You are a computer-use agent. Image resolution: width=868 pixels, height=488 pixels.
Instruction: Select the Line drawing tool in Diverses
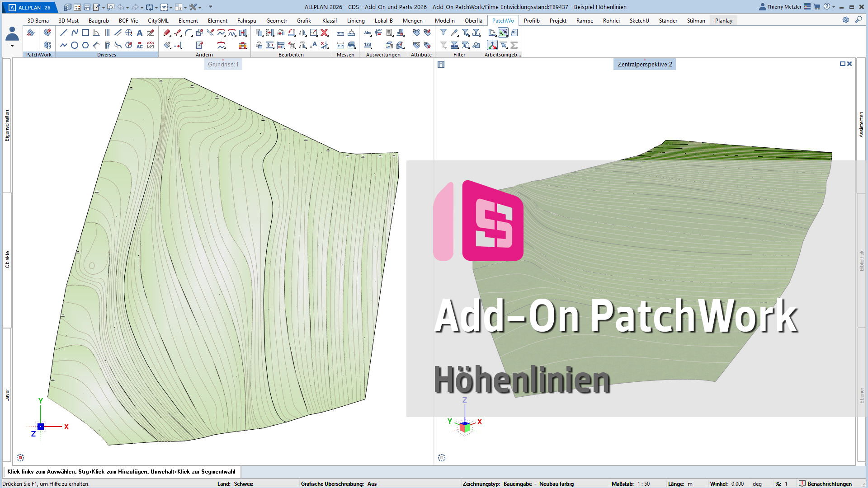[64, 33]
